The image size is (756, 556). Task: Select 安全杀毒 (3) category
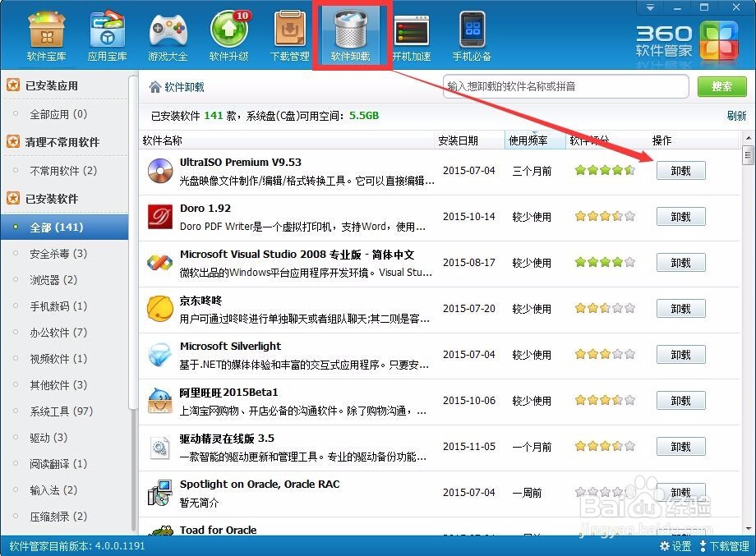(x=58, y=254)
